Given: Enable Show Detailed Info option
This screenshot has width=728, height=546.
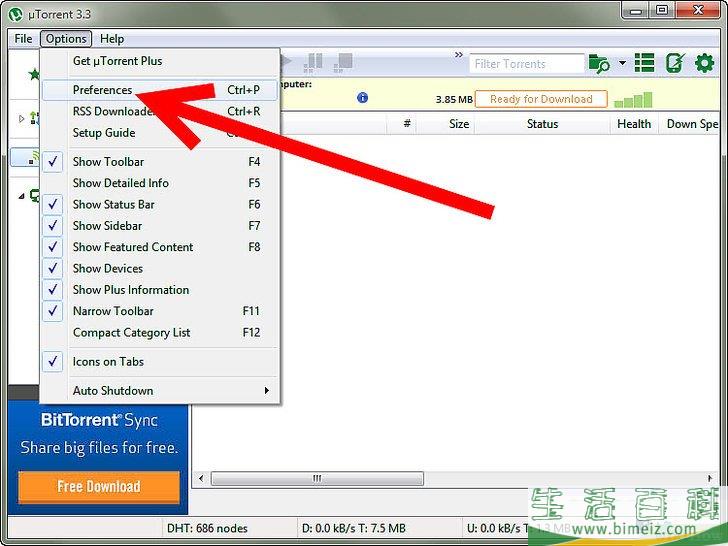Looking at the screenshot, I should pos(120,183).
